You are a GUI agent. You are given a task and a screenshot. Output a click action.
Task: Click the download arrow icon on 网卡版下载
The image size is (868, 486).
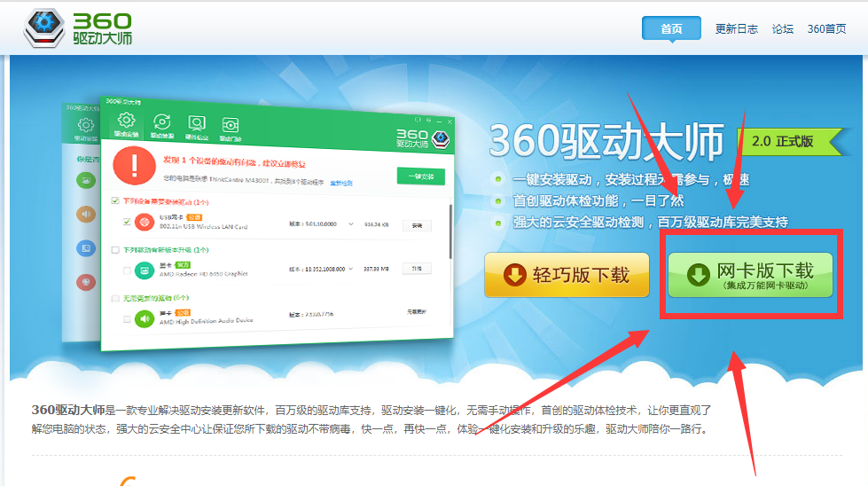pos(698,275)
